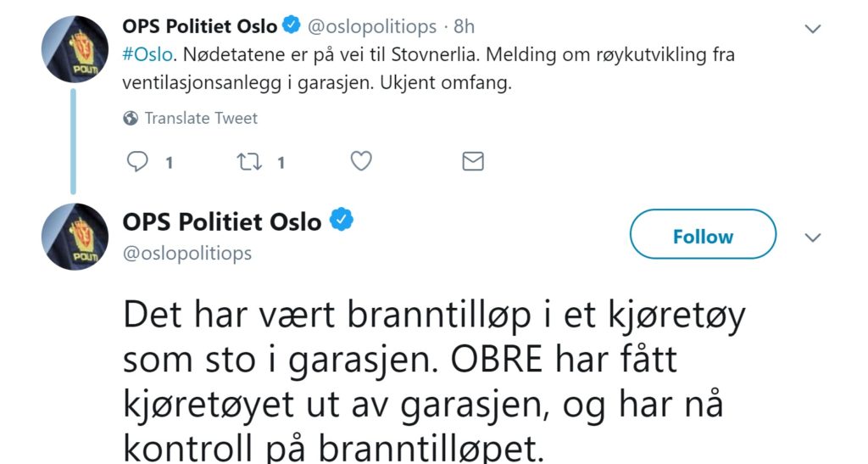Open the main tweet's profile avatar
The height and width of the screenshot is (464, 868).
pos(76,238)
